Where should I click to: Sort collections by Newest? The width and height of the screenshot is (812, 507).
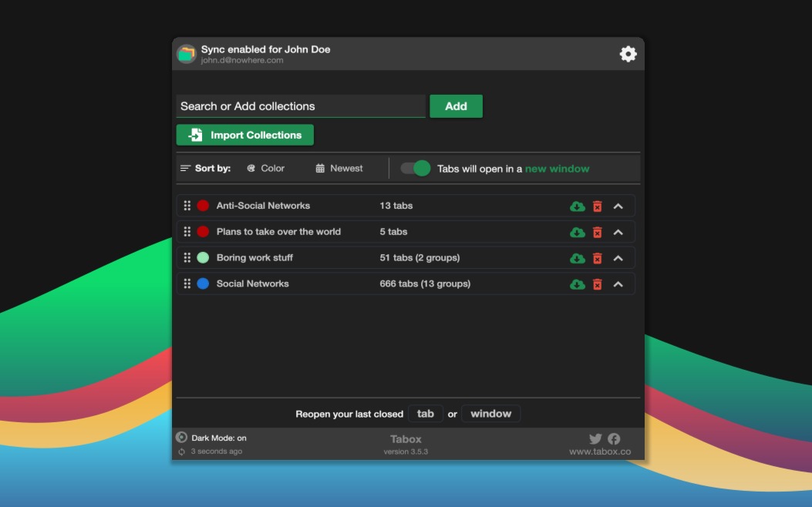click(339, 168)
